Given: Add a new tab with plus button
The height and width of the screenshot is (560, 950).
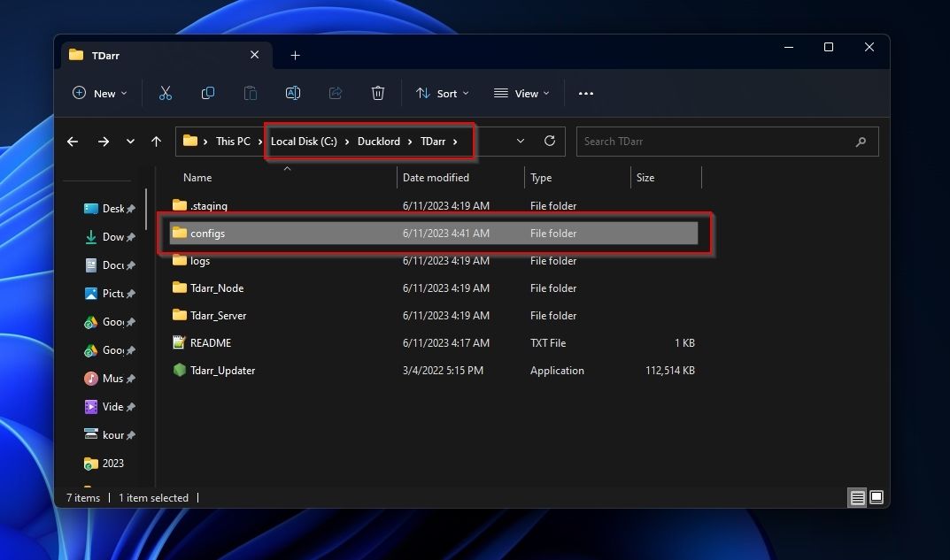Looking at the screenshot, I should coord(295,55).
